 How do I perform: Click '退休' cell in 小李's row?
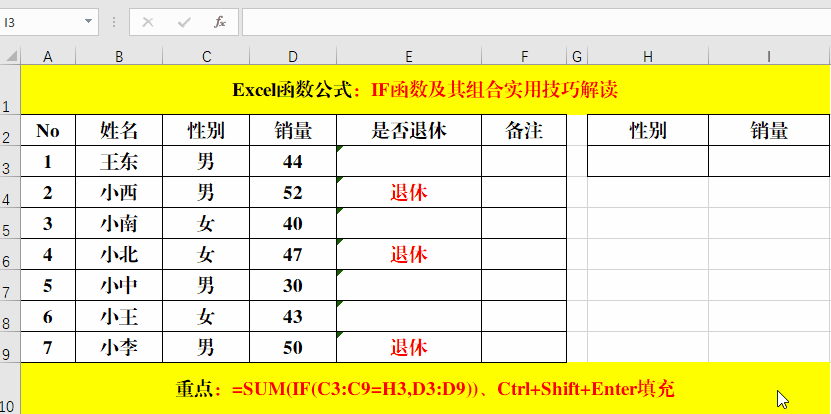(409, 347)
